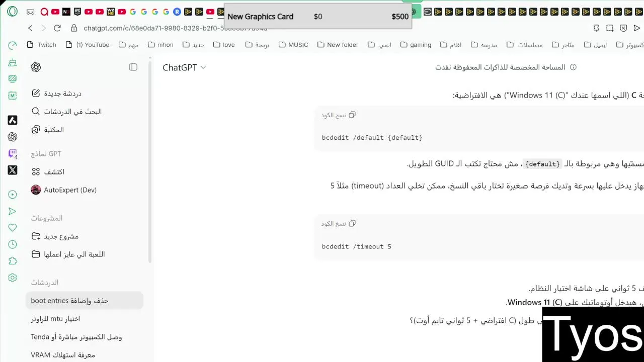644x362 pixels.
Task: Switch to the blue R tab
Action: click(x=177, y=12)
